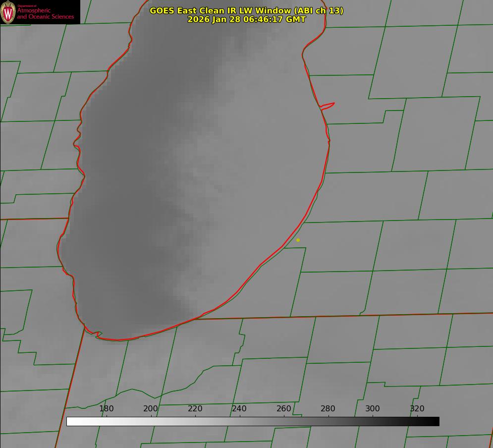493x448 pixels.
Task: Click the 300 colorbar tick label
Action: click(373, 409)
